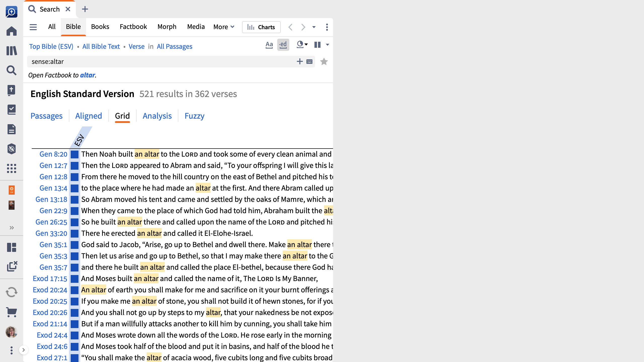Open the shield sidebar icon
The width and height of the screenshot is (644, 362).
tap(12, 149)
